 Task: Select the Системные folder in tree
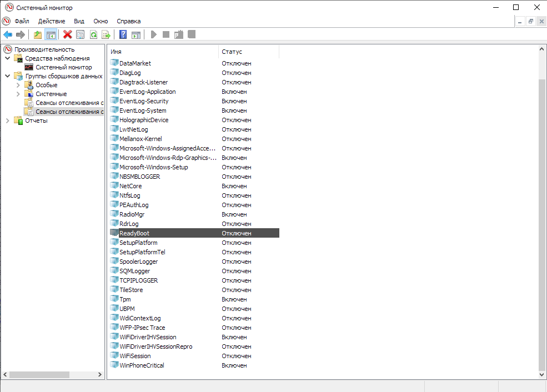[51, 94]
